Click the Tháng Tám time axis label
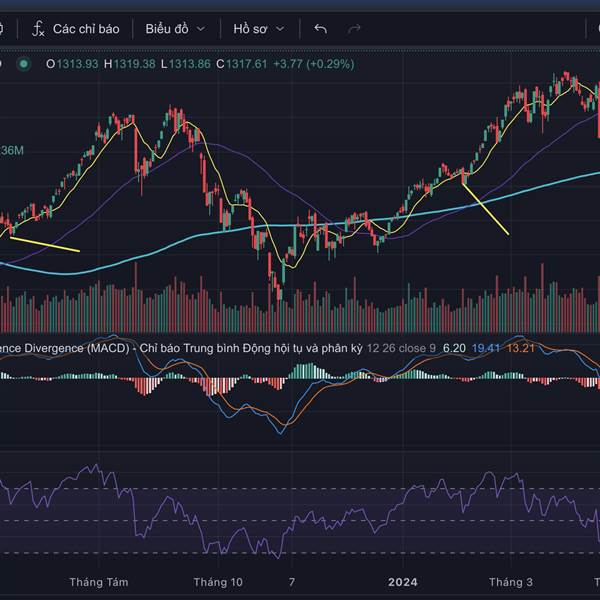 tap(99, 582)
